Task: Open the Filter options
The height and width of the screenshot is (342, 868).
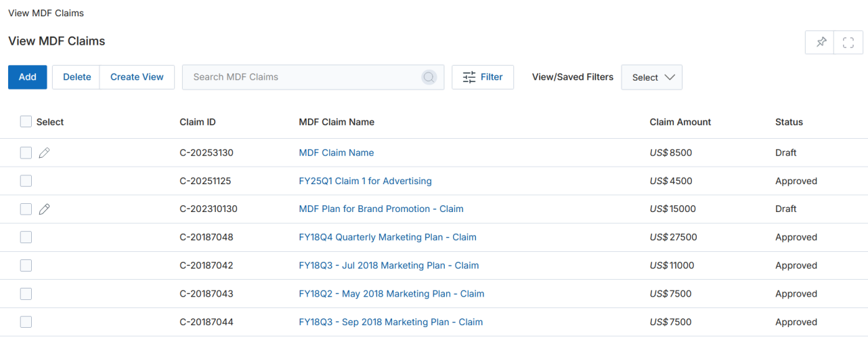Action: point(483,77)
